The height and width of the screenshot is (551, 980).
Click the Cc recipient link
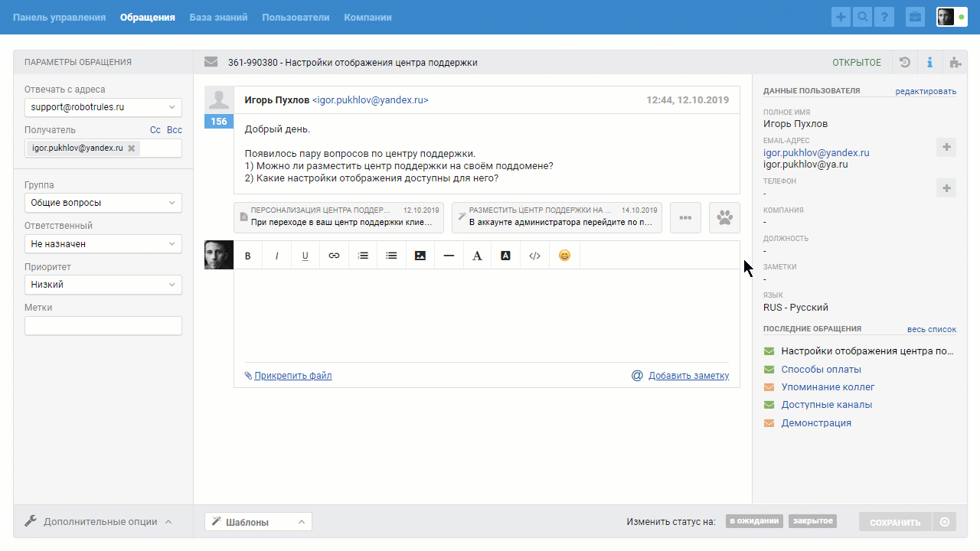155,130
